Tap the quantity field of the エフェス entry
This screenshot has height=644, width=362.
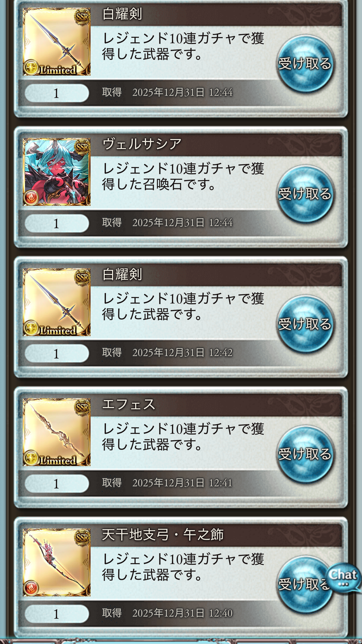[x=57, y=484]
